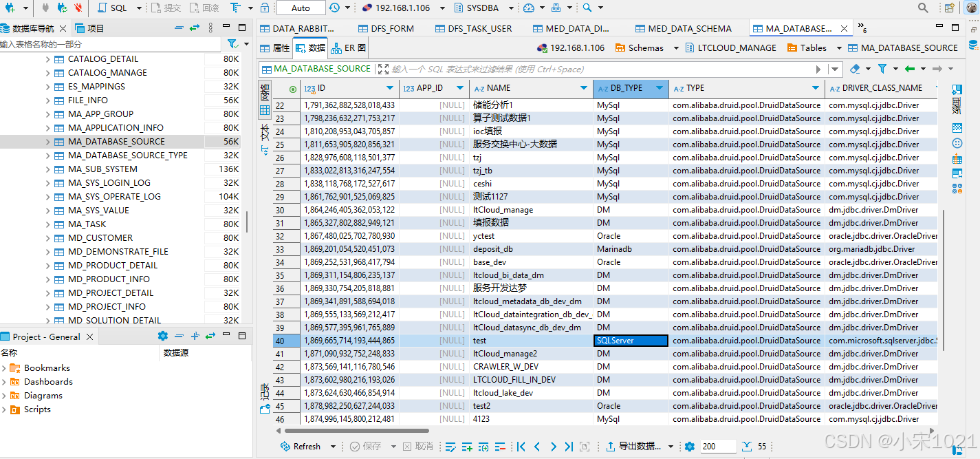The width and height of the screenshot is (980, 459).
Task: Go to first row icon
Action: (x=521, y=447)
